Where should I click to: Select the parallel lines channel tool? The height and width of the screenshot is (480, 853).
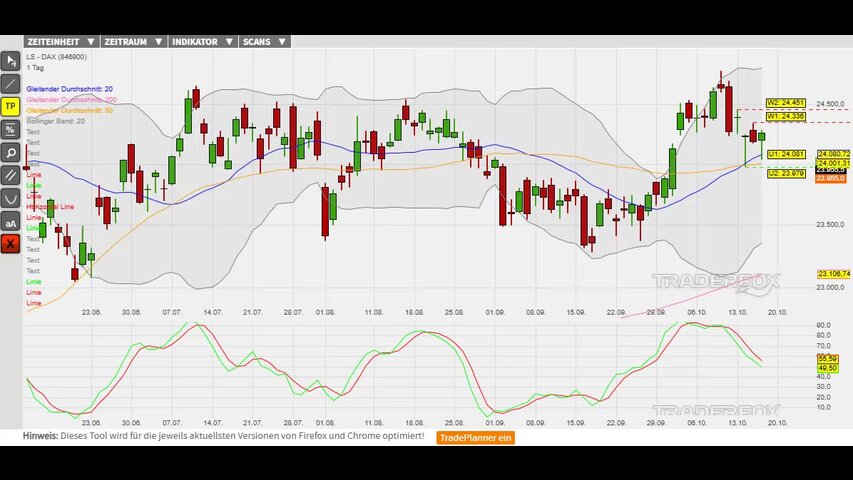pos(10,175)
